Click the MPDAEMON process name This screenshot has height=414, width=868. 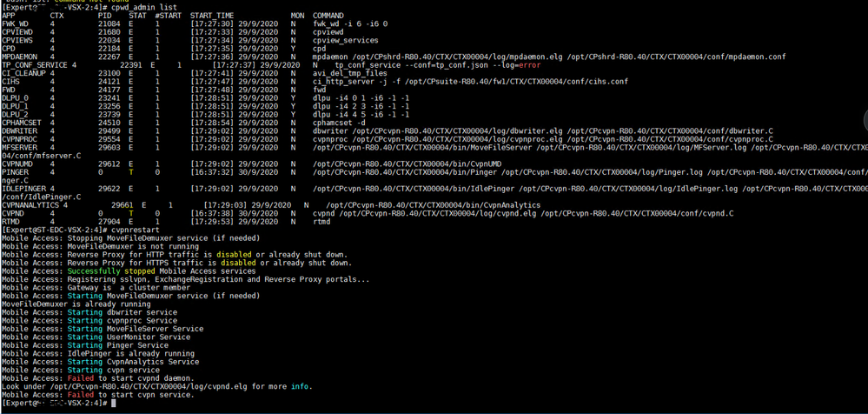click(19, 57)
